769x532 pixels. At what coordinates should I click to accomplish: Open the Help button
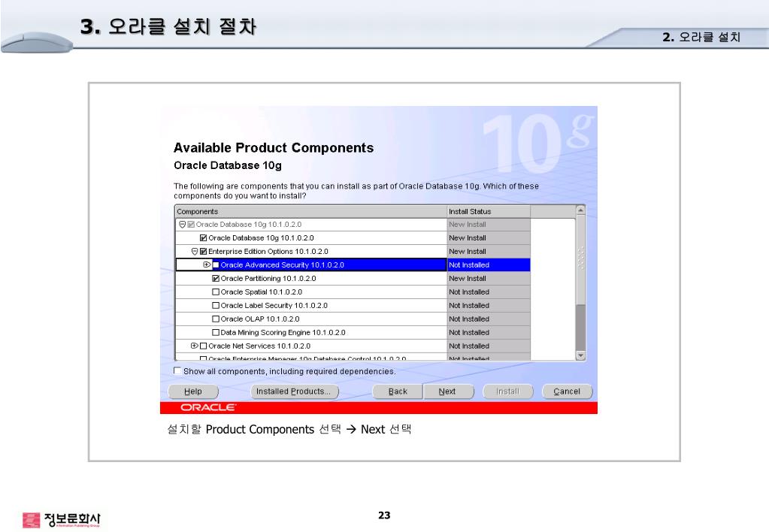click(x=193, y=391)
